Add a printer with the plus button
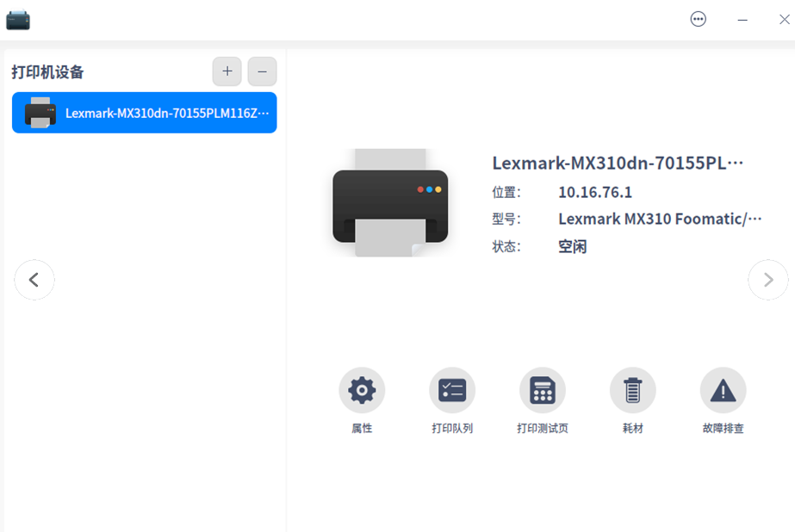The width and height of the screenshot is (795, 532). pyautogui.click(x=227, y=71)
